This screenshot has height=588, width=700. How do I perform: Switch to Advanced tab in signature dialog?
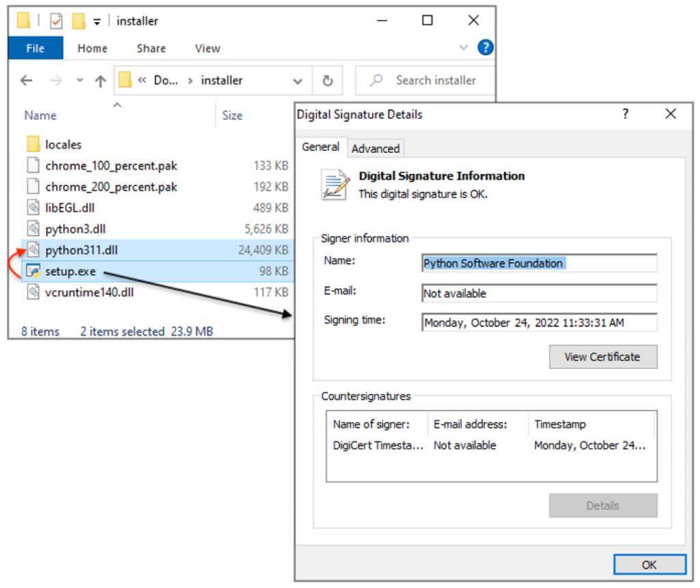pyautogui.click(x=375, y=148)
